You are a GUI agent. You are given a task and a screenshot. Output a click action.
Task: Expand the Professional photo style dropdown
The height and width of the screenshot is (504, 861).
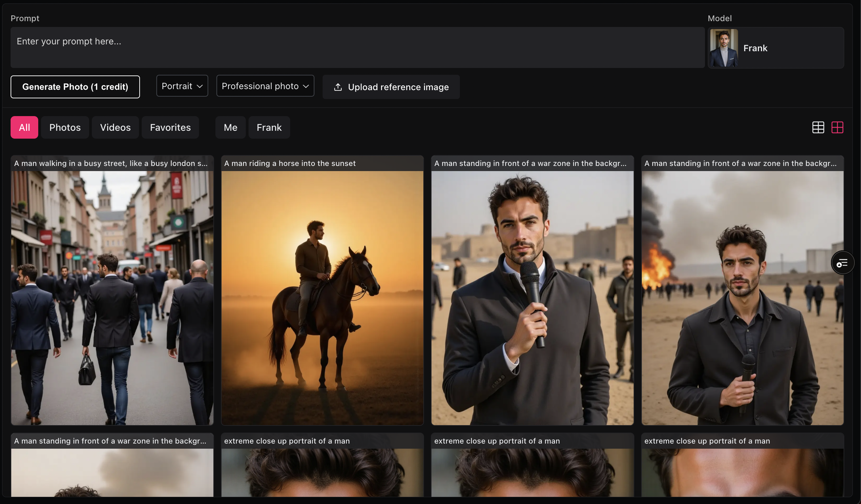click(265, 86)
